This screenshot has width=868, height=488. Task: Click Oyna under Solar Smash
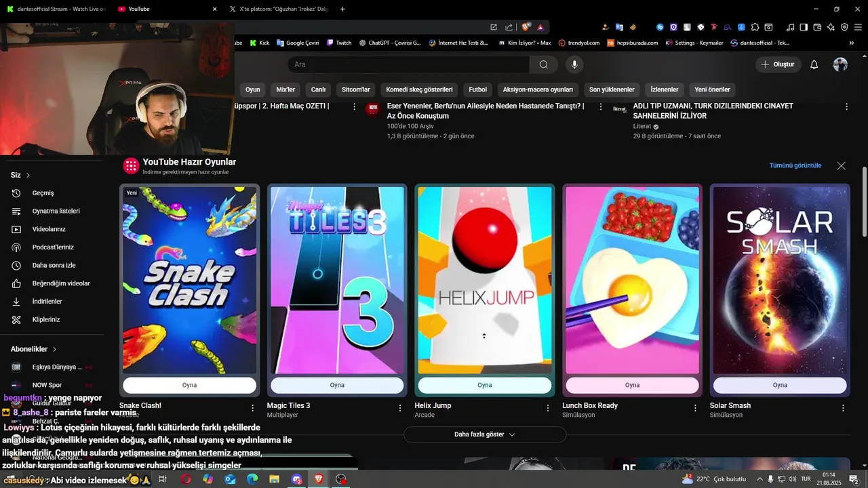[x=780, y=385]
